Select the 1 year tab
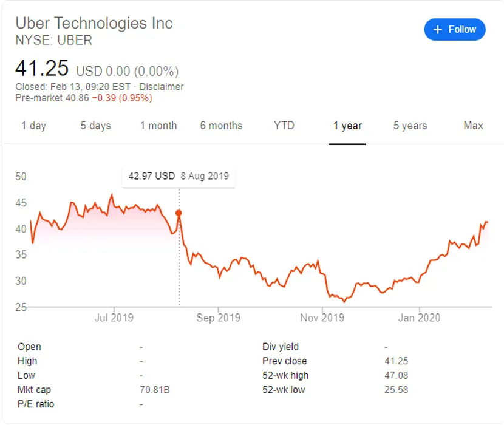504x425 pixels. [x=347, y=126]
